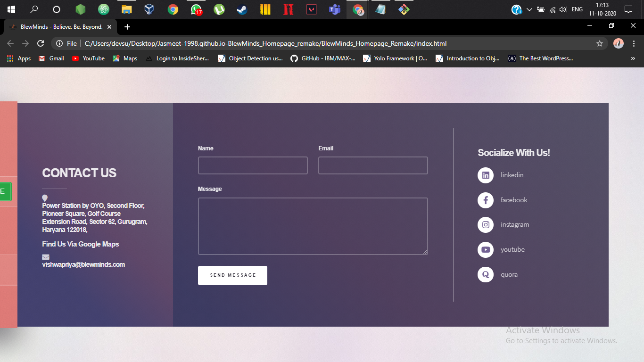The image size is (644, 362).
Task: Click the youtube circle icon
Action: click(485, 249)
